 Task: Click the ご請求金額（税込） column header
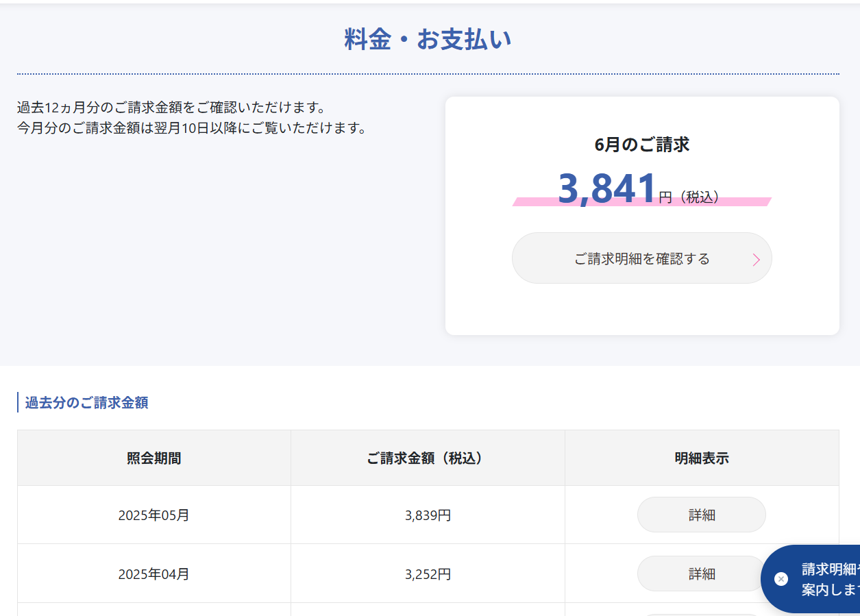(x=428, y=458)
